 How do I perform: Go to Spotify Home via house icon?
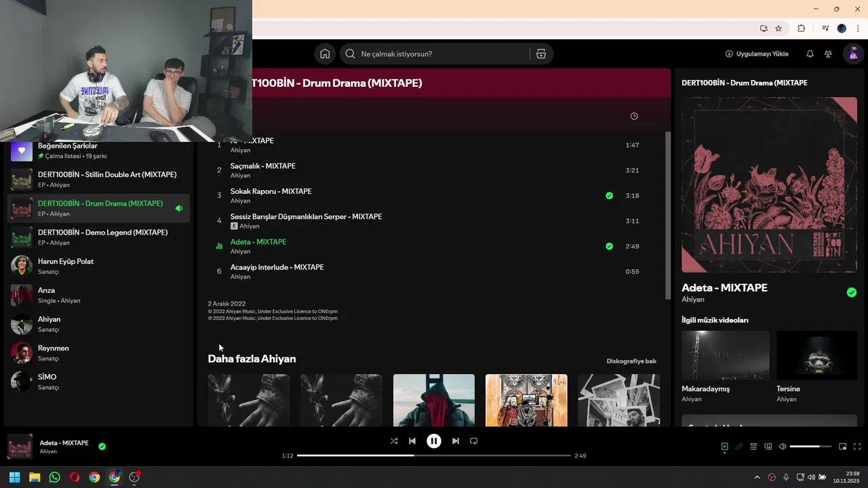pos(325,54)
